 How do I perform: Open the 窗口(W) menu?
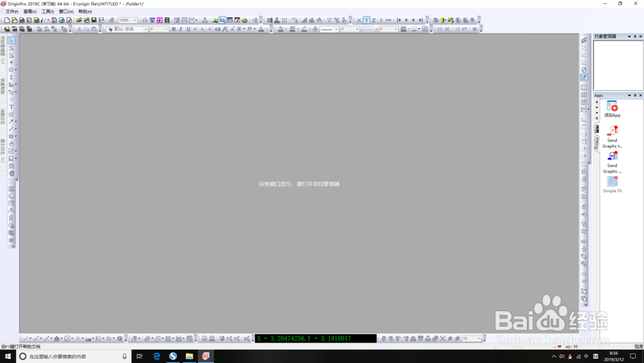click(66, 12)
